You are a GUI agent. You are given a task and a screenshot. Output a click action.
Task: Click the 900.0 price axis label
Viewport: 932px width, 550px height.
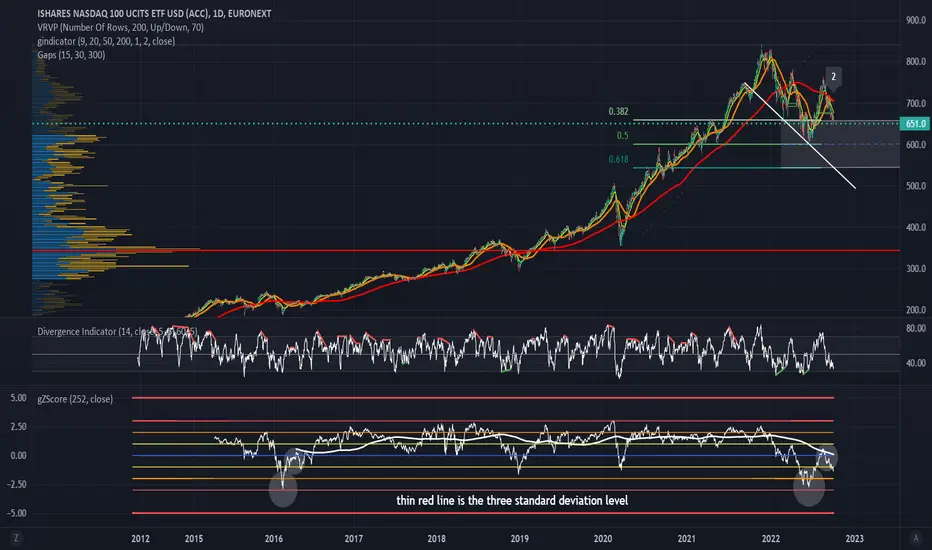click(916, 20)
